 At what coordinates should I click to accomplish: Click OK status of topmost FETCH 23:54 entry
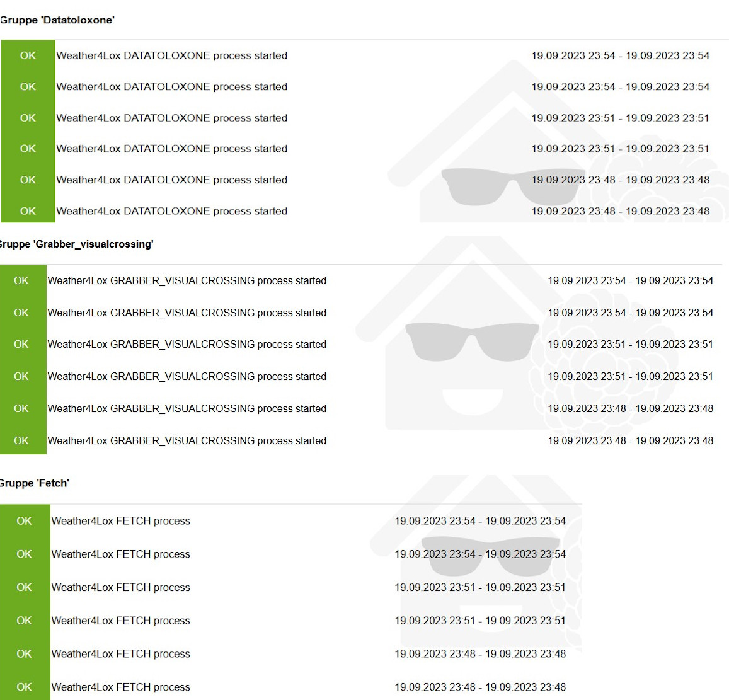(x=24, y=520)
